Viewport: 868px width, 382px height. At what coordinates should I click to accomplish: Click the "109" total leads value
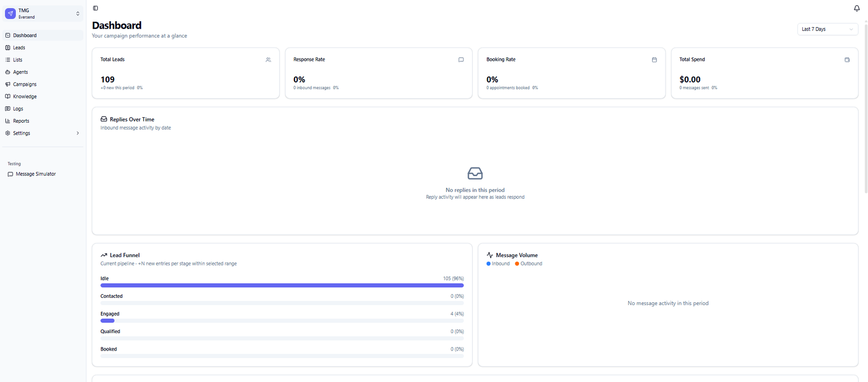click(x=107, y=80)
